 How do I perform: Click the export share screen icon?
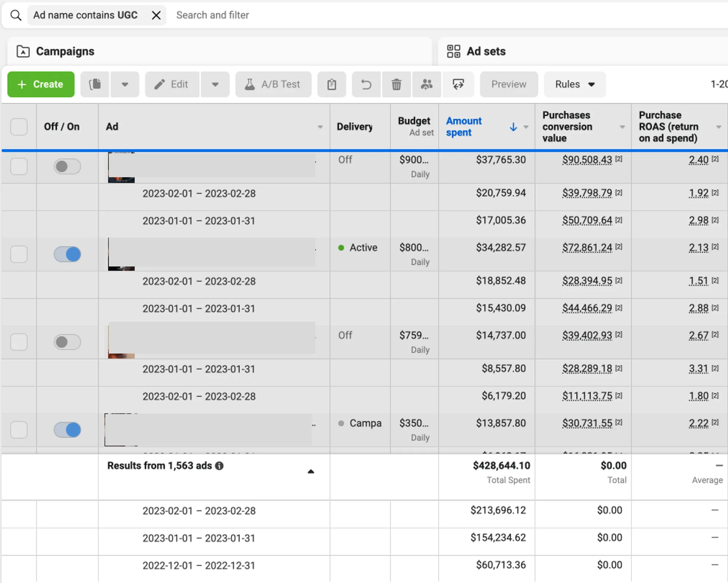click(458, 84)
